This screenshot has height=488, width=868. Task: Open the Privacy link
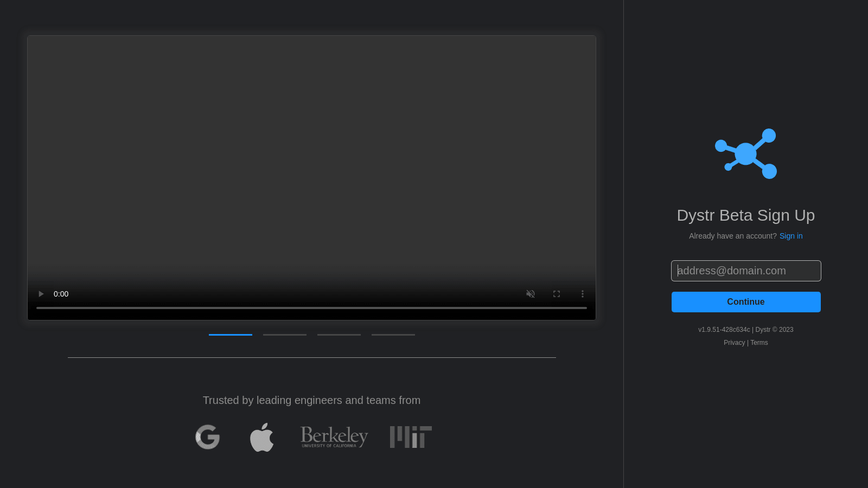coord(734,343)
